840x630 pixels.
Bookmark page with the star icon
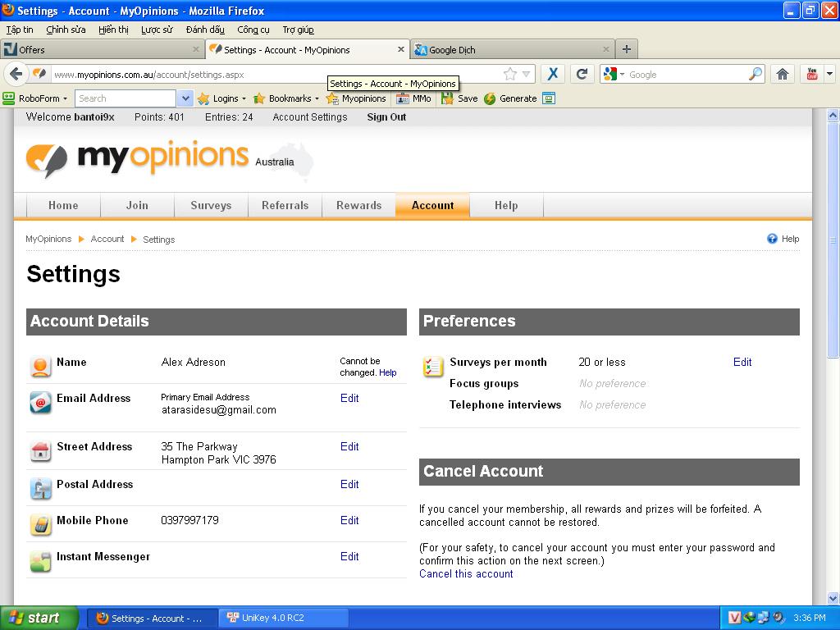pos(510,74)
